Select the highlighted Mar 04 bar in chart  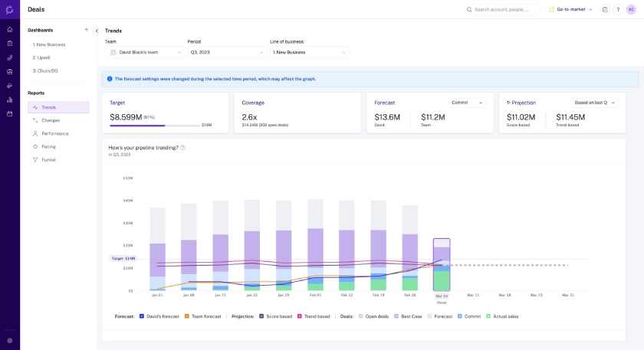click(442, 265)
